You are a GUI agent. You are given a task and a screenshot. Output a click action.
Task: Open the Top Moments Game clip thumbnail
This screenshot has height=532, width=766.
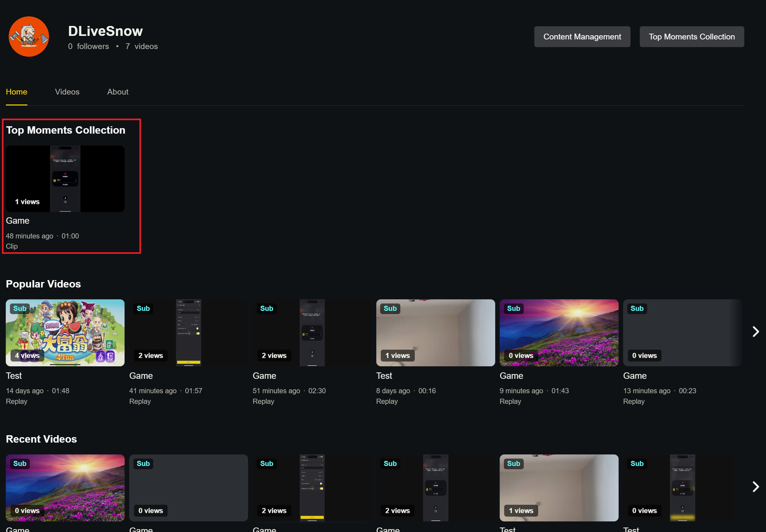65,178
